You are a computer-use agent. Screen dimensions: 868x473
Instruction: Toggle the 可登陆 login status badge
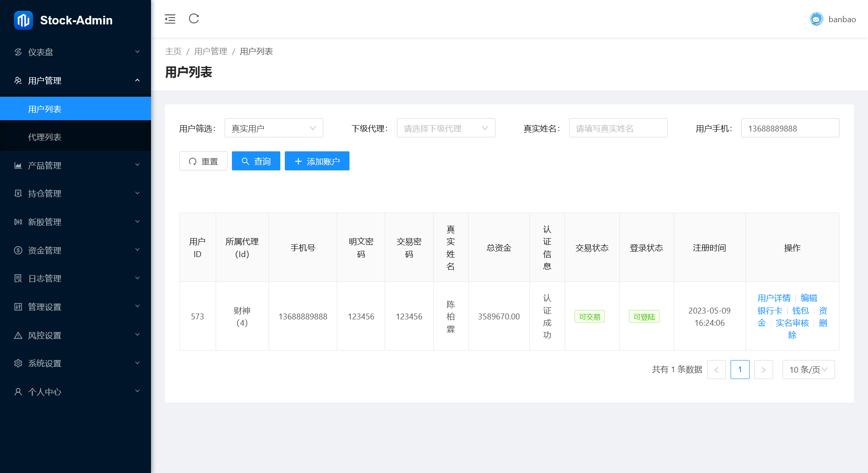(x=644, y=316)
